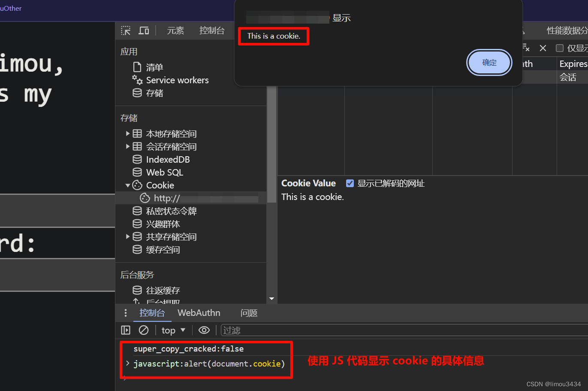Open the 问题 drawer tab

point(249,313)
